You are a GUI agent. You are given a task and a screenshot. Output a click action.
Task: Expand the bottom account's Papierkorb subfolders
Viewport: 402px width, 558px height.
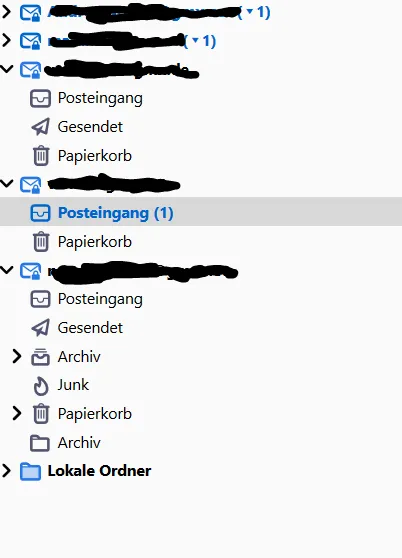[17, 414]
